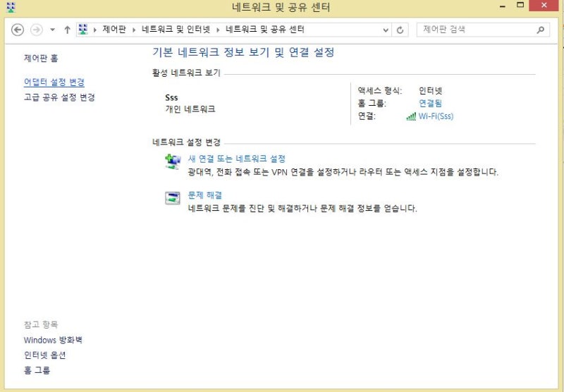Click the search magnifier icon
Viewport: 564px width, 392px height.
click(541, 30)
